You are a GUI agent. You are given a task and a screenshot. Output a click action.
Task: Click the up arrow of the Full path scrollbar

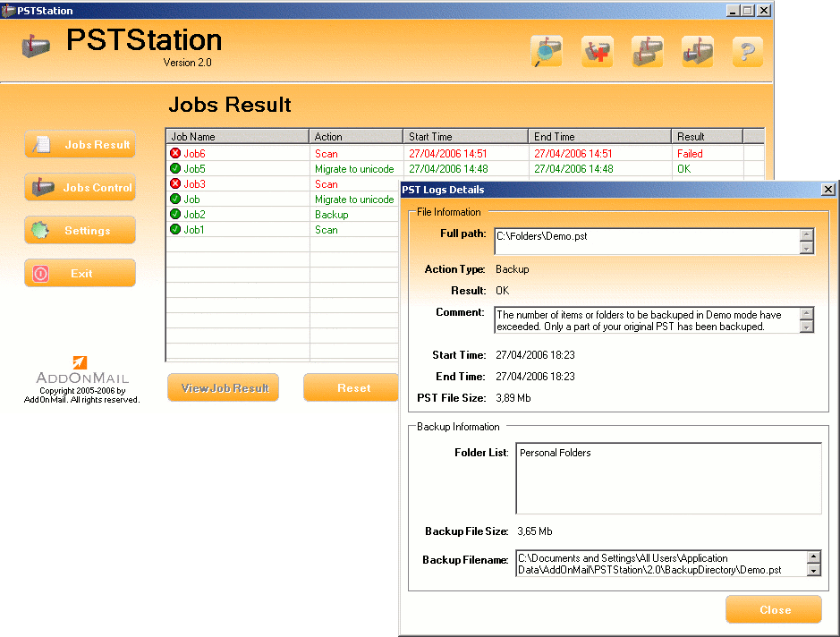pyautogui.click(x=807, y=234)
